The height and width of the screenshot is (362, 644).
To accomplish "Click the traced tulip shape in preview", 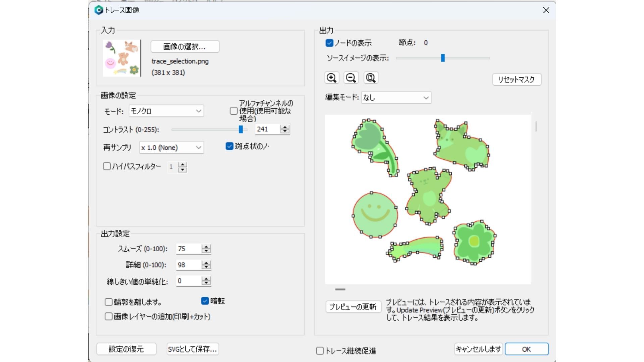I will click(x=375, y=147).
